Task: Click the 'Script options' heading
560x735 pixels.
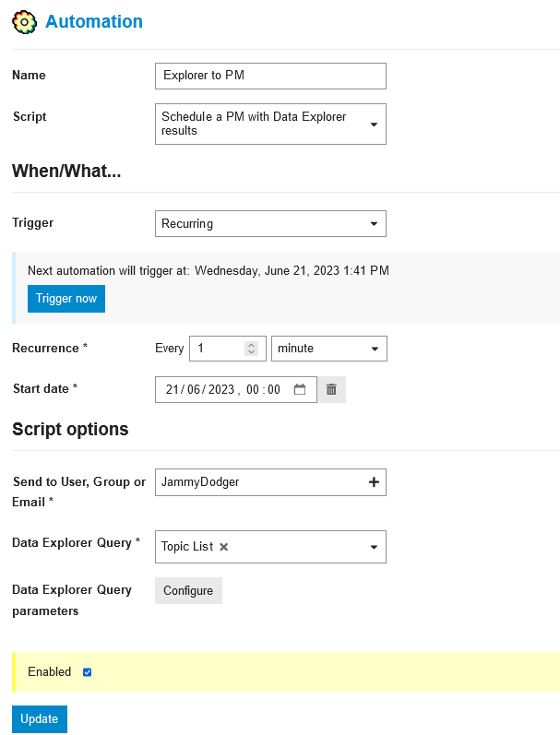Action: click(x=70, y=430)
